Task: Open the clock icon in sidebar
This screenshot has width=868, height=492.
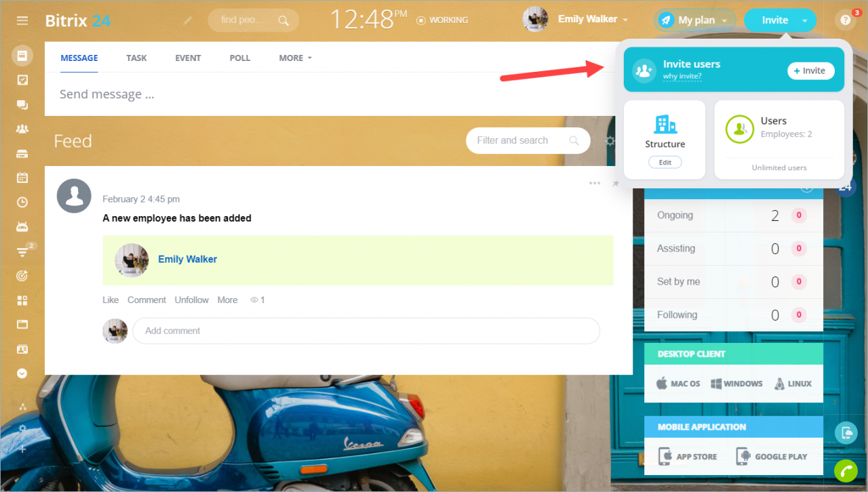Action: [22, 202]
